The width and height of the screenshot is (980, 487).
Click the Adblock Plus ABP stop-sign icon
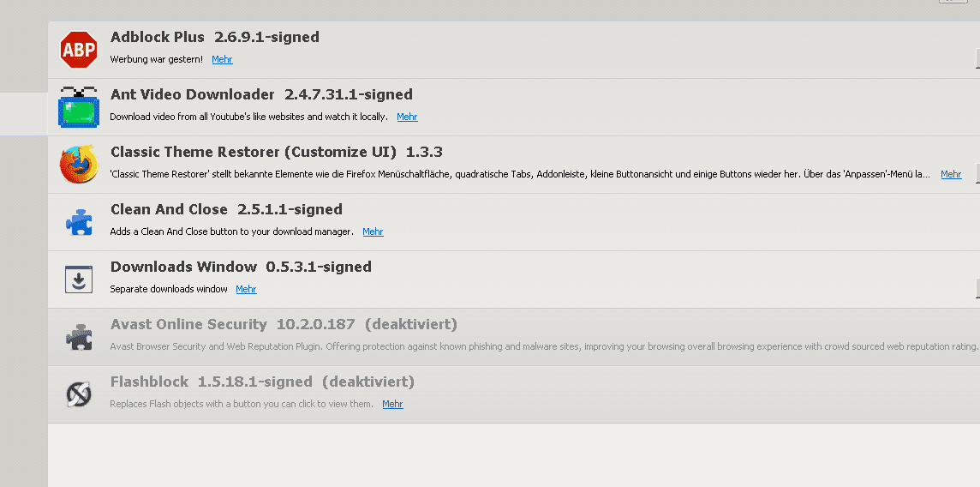click(79, 50)
